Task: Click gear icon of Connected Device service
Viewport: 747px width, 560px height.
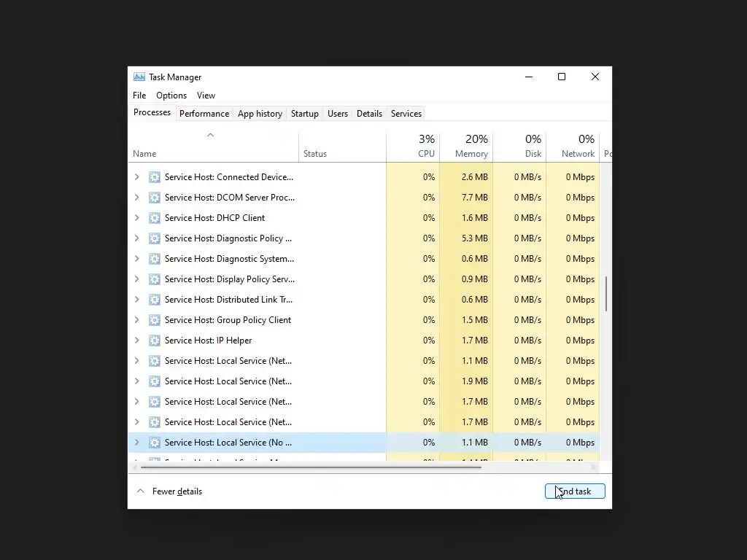Action: coord(155,177)
